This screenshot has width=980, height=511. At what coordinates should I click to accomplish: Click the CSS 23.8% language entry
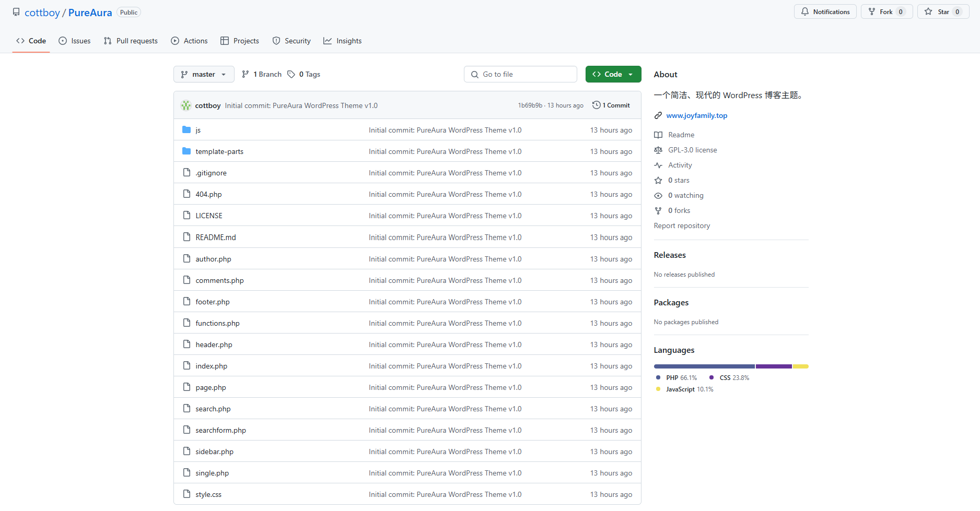click(x=729, y=377)
